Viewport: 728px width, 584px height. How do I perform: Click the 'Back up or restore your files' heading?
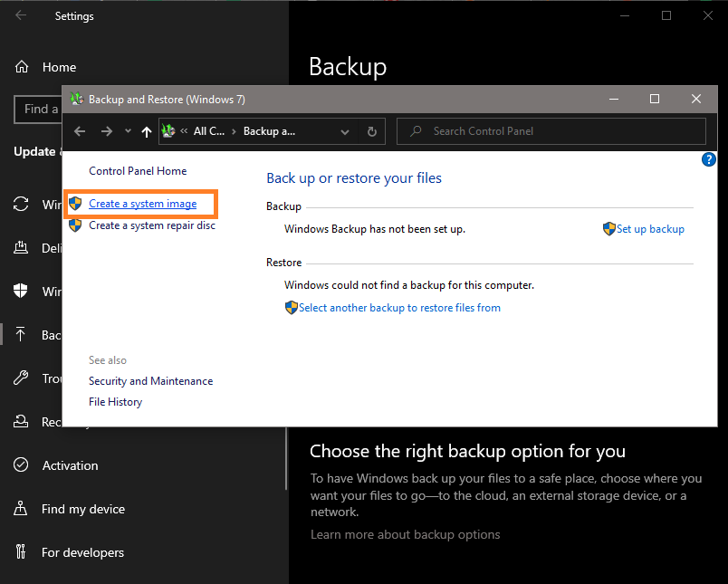coord(354,178)
